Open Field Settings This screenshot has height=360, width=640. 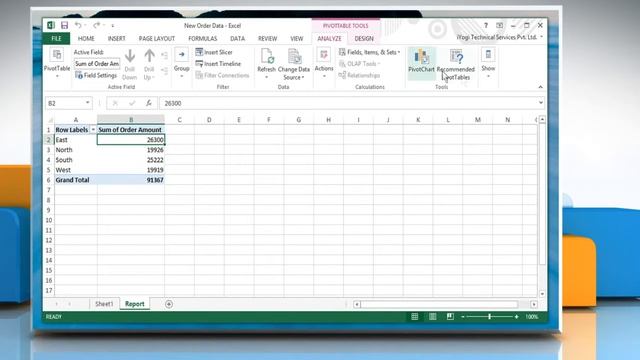pos(96,75)
